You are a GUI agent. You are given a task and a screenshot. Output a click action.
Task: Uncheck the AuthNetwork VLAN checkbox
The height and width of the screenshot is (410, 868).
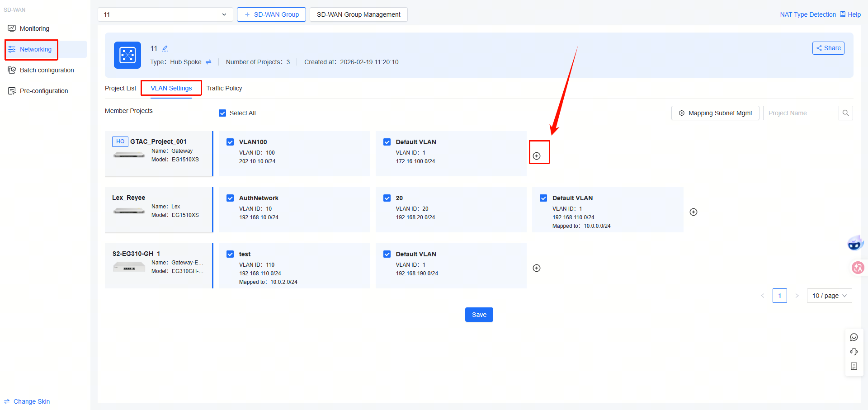coord(230,198)
